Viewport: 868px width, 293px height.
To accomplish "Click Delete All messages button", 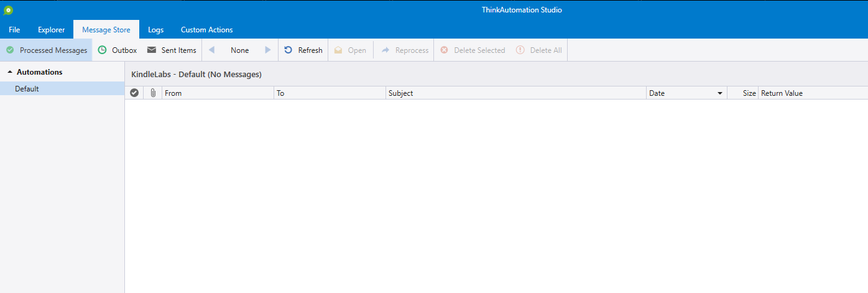I will (539, 50).
